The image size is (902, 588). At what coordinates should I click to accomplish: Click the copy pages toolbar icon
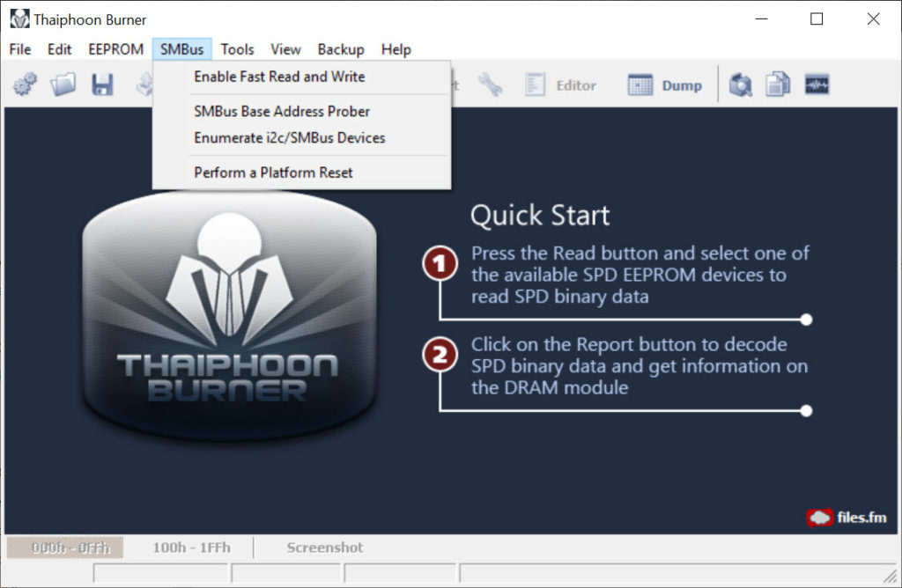(779, 84)
